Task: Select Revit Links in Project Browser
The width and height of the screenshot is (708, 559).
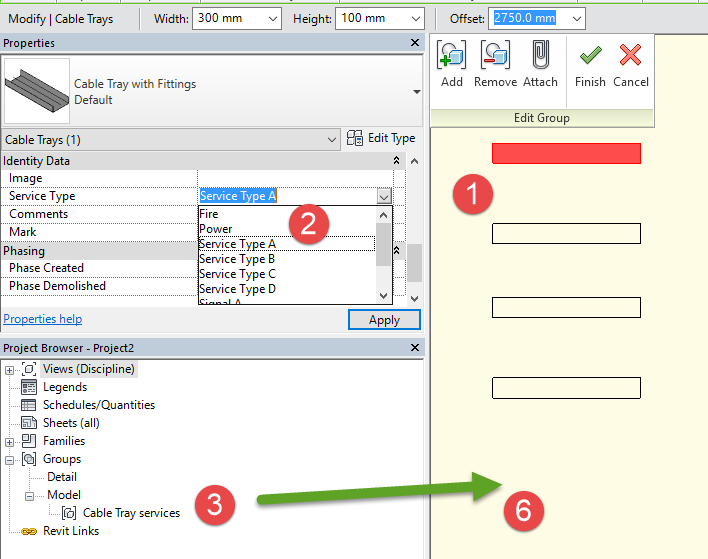Action: pyautogui.click(x=71, y=531)
